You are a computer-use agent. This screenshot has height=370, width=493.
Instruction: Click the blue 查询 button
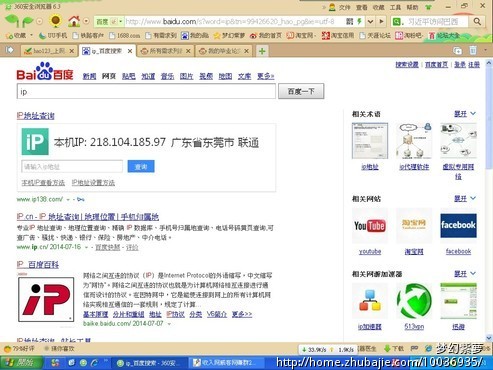coord(141,166)
